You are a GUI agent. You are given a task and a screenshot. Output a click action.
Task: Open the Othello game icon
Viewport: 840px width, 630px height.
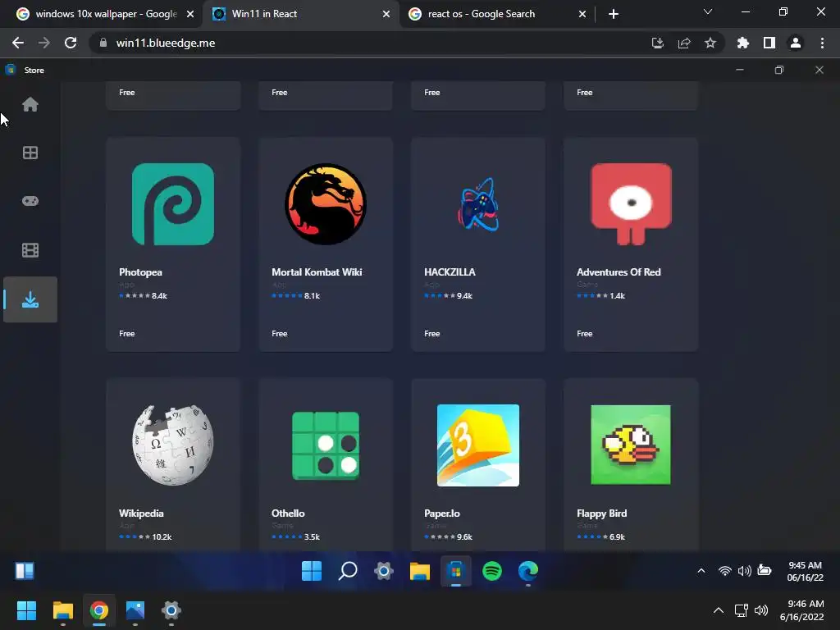pyautogui.click(x=326, y=445)
